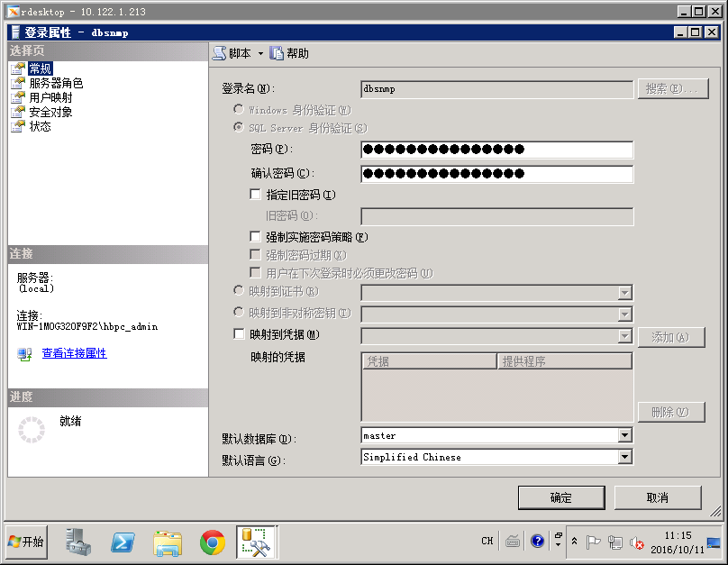Select the 服务器角色 page icon
Screen dimensions: 728x565
[x=18, y=83]
